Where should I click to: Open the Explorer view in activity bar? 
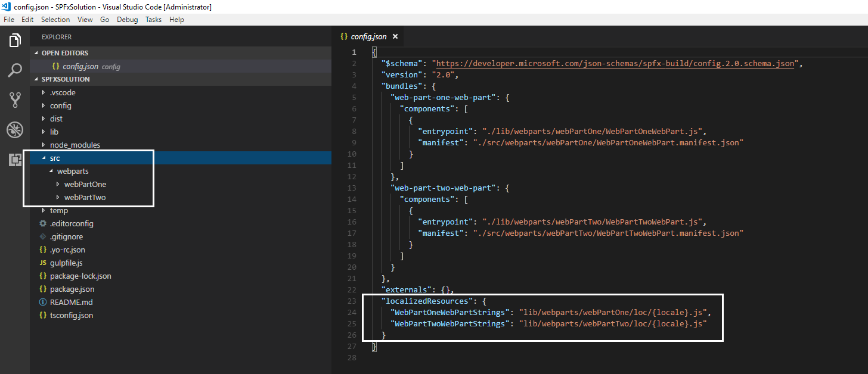(15, 41)
